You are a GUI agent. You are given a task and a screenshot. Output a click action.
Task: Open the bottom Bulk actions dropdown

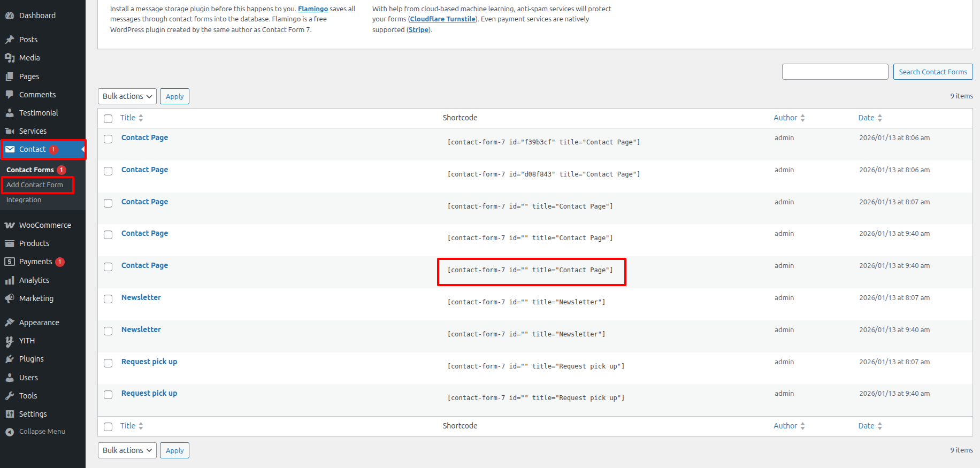pyautogui.click(x=127, y=450)
